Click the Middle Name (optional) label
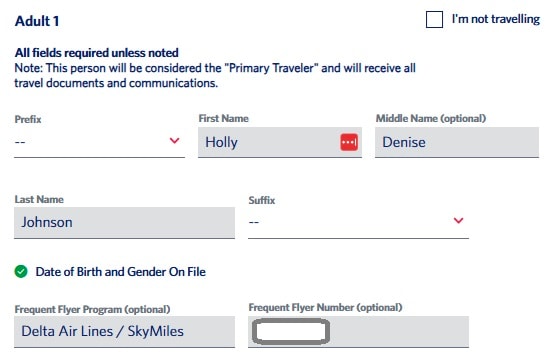Image resolution: width=552 pixels, height=362 pixels. pyautogui.click(x=431, y=118)
